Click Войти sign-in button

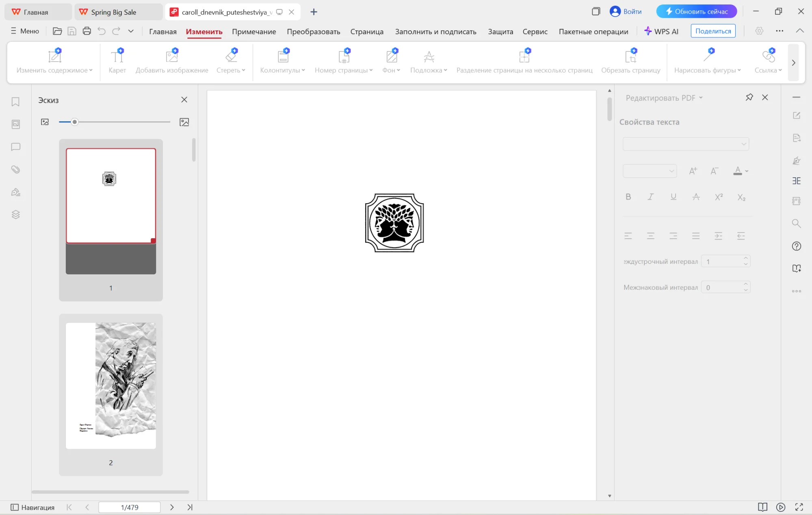tap(626, 11)
